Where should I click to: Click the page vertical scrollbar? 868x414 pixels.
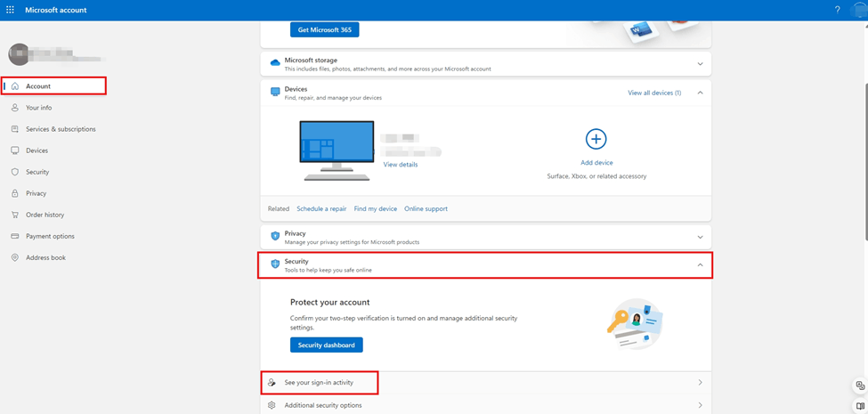(864, 160)
